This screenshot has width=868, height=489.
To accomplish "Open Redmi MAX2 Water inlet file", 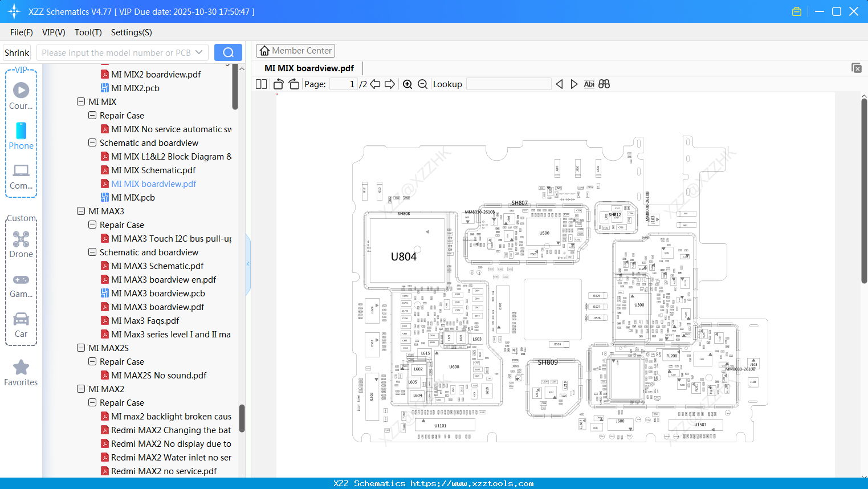I will click(x=171, y=458).
